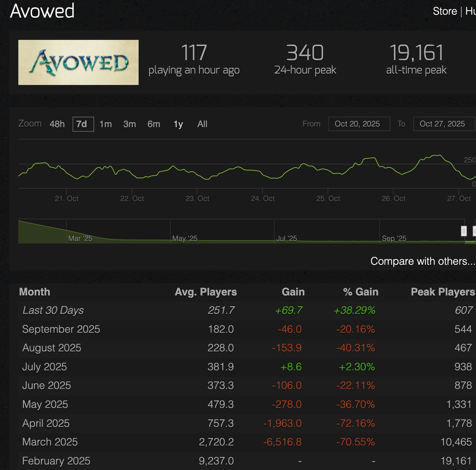Viewport: 476px width, 470px height.
Task: Select the May 2025 row label
Action: 45,404
